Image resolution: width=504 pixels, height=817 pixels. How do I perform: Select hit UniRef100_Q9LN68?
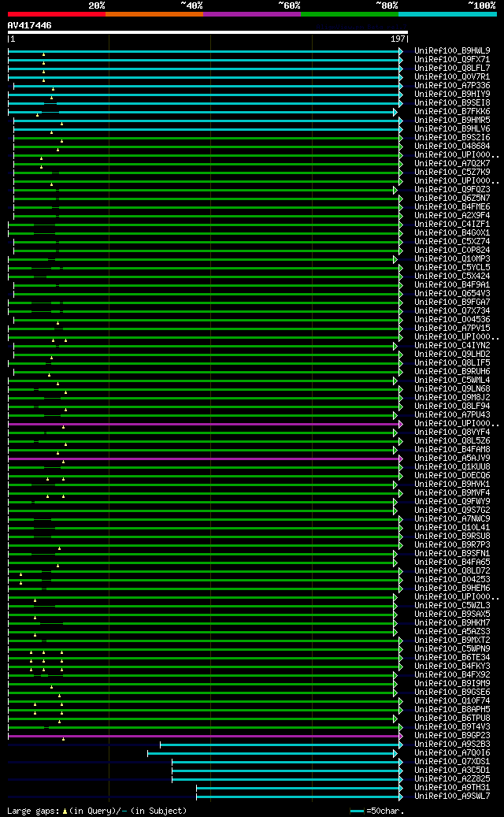click(x=452, y=388)
